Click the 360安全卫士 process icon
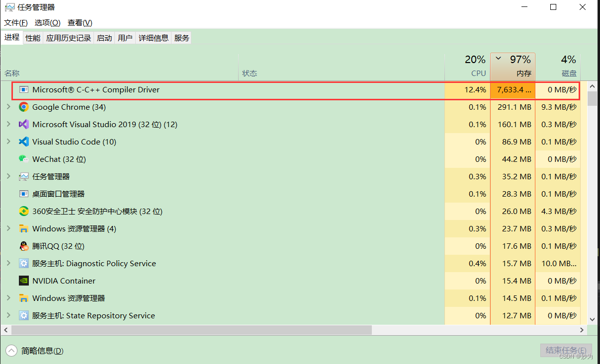 24,211
